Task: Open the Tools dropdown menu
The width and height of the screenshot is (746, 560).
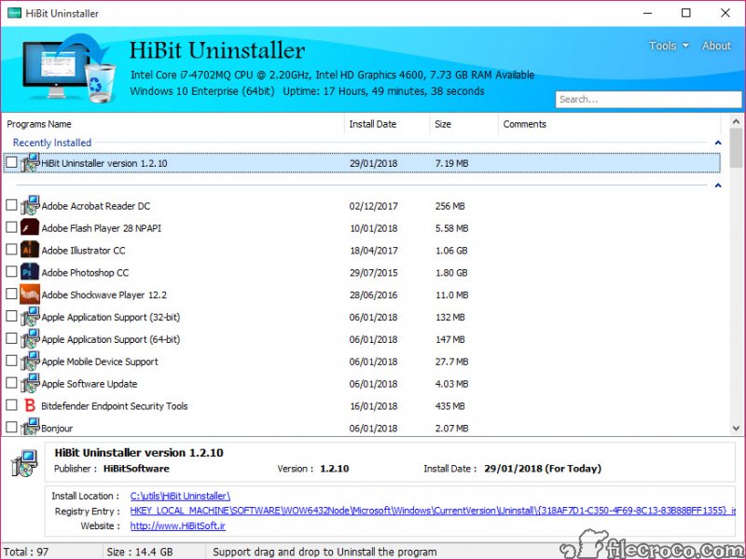Action: [x=669, y=46]
